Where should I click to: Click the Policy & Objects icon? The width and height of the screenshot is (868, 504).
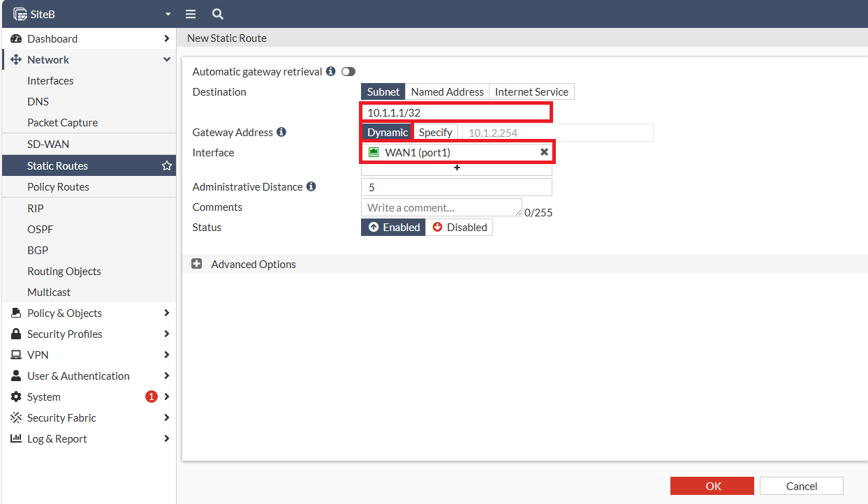16,313
